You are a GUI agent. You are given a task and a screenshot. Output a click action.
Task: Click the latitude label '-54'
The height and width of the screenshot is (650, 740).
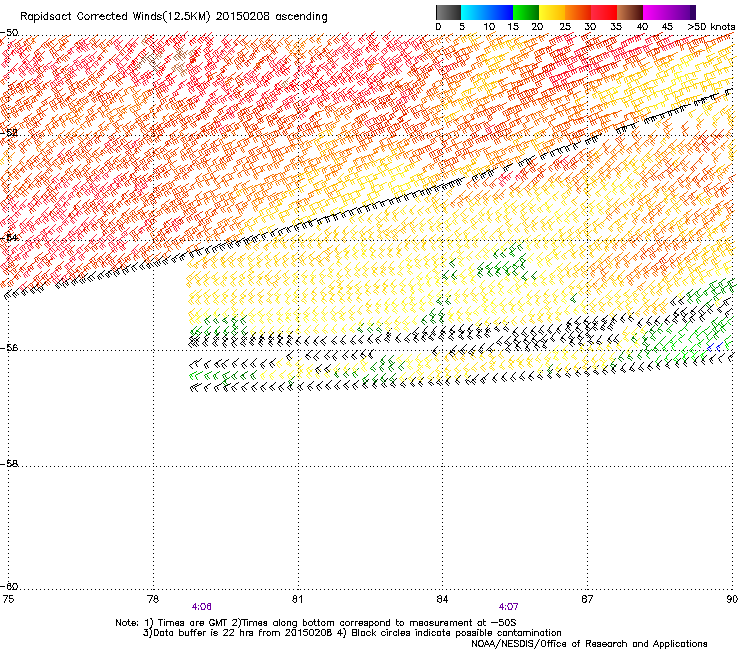[9, 237]
